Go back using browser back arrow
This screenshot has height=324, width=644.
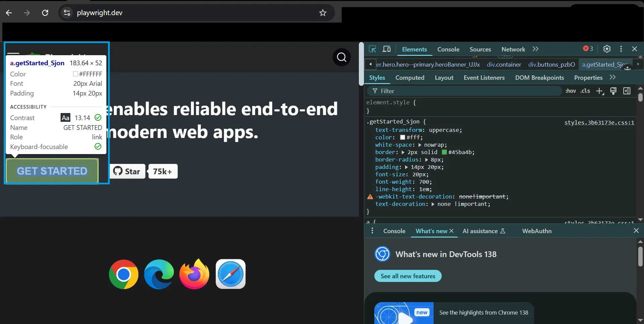click(9, 13)
